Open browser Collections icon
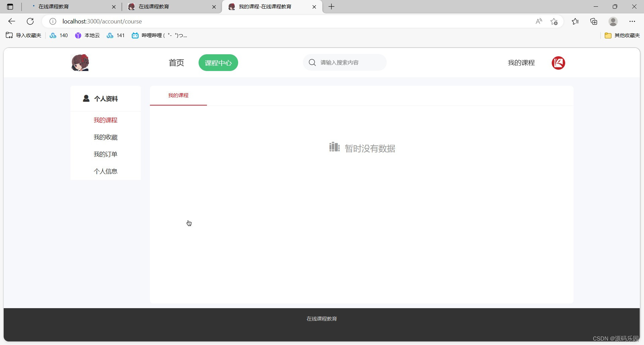Image resolution: width=644 pixels, height=345 pixels. point(594,21)
